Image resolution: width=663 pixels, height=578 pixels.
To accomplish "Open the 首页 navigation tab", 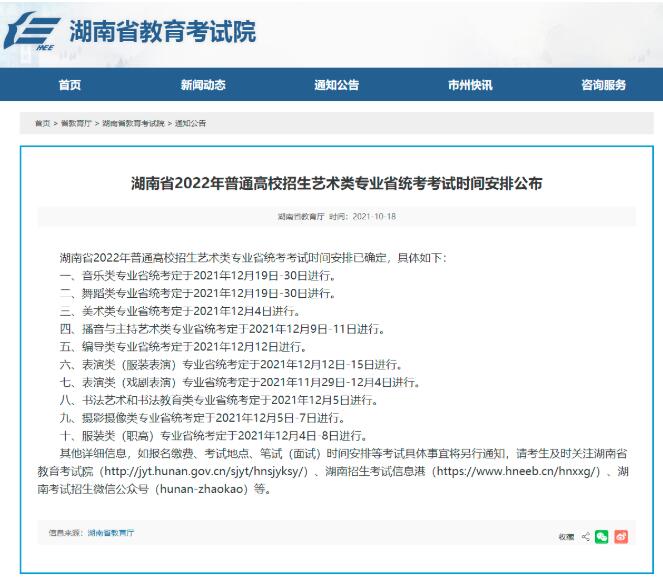I will (70, 85).
